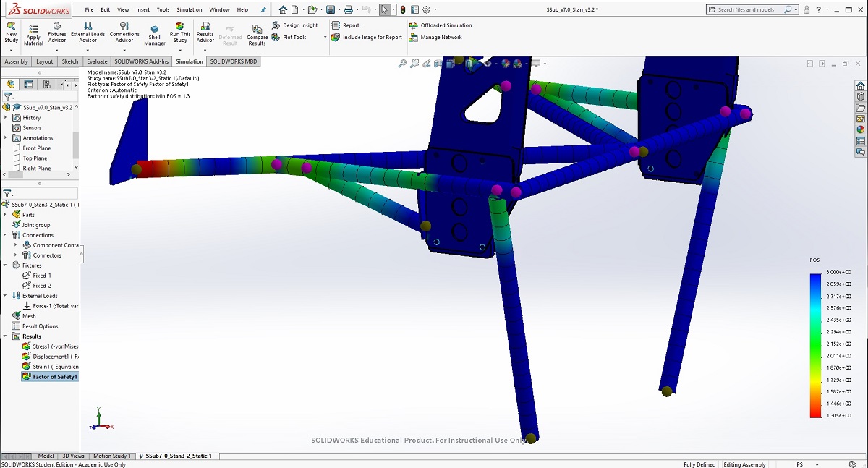Expand the Parts folder in the study tree
Image resolution: width=868 pixels, height=468 pixels.
[x=6, y=215]
